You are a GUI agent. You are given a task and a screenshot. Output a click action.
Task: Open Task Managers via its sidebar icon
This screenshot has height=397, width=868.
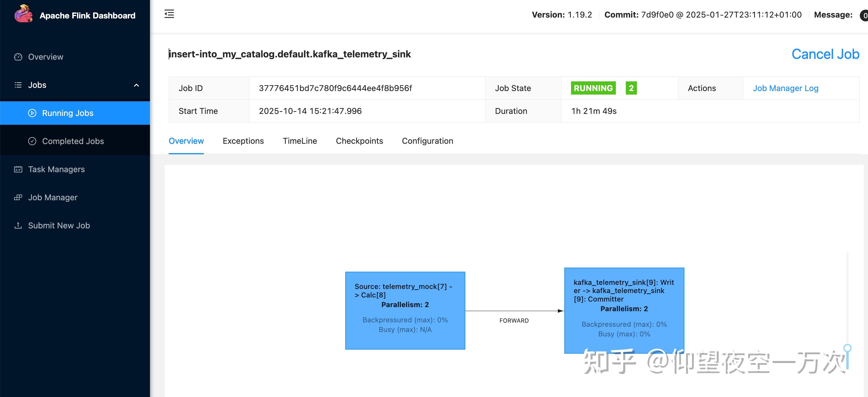[18, 169]
